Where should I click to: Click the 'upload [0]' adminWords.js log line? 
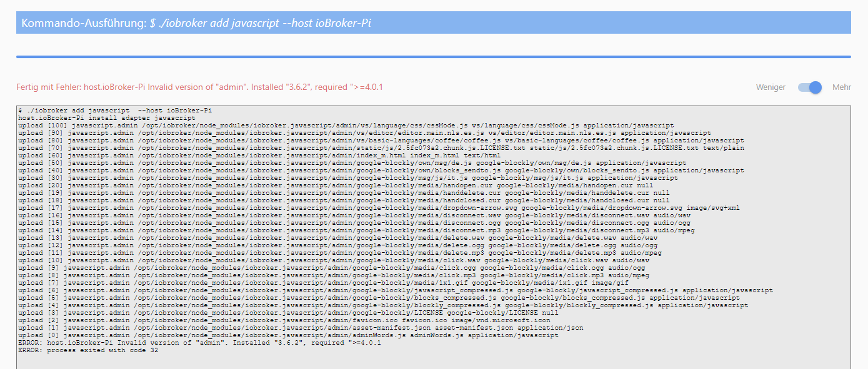pyautogui.click(x=288, y=335)
